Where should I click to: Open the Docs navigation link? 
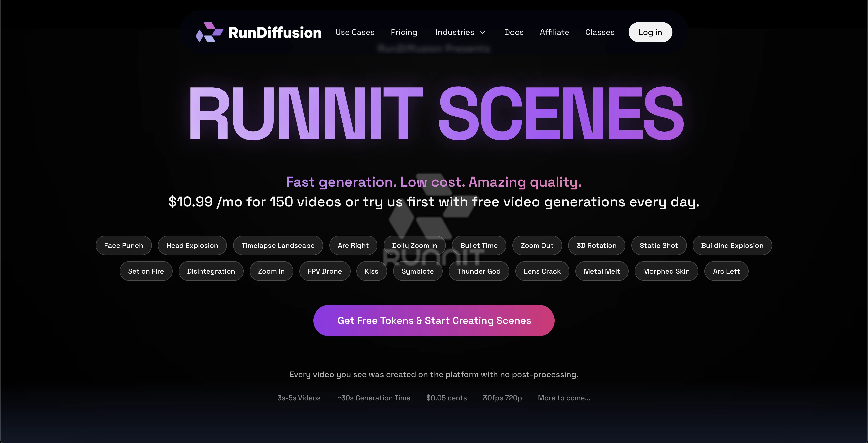pyautogui.click(x=514, y=32)
